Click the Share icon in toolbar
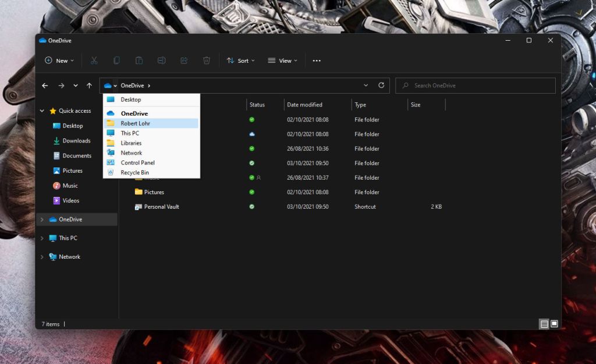Screen dimensions: 596x364 (x=184, y=60)
